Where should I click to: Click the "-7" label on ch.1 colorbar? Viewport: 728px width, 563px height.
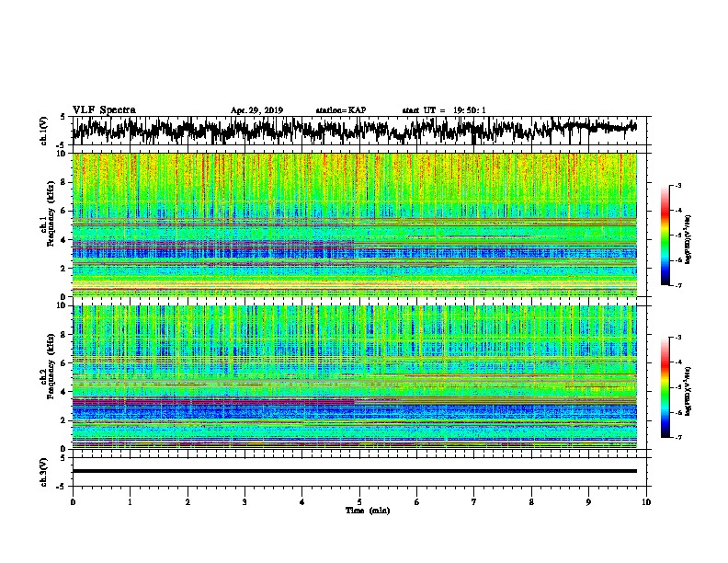point(677,285)
